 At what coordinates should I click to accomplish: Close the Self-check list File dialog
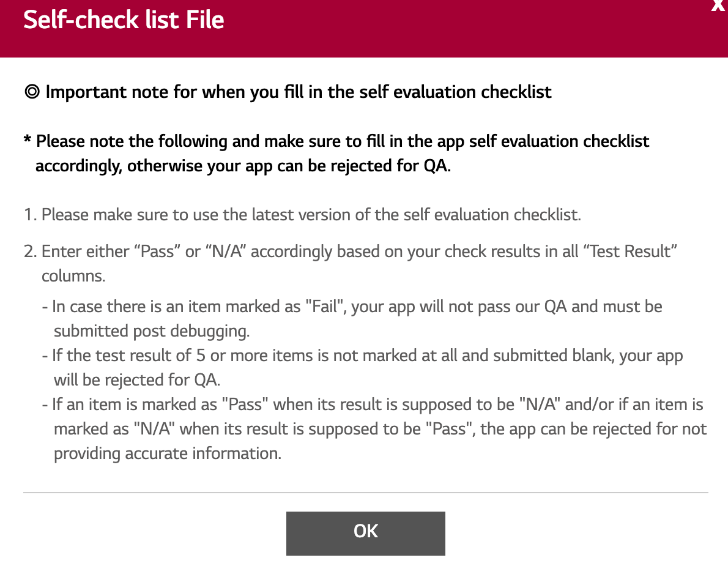(x=719, y=6)
